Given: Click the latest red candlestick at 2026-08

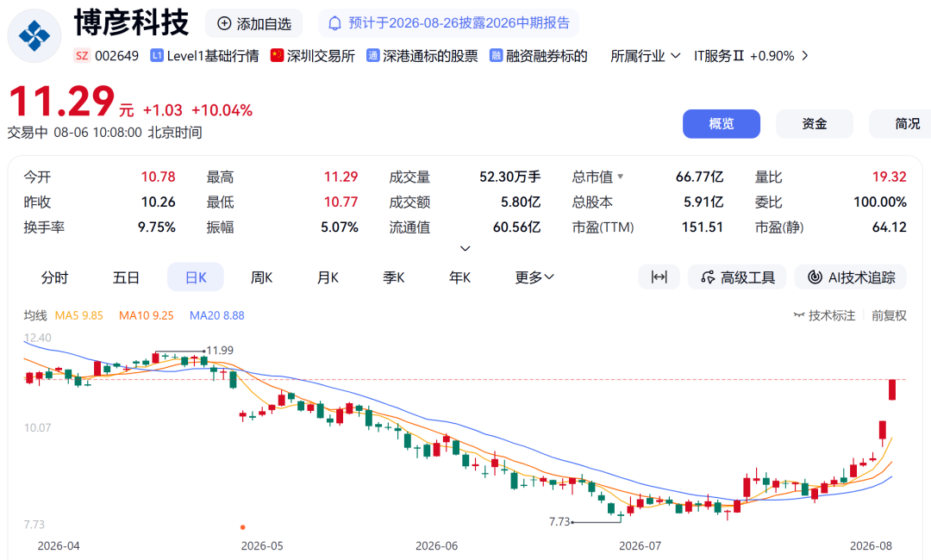Looking at the screenshot, I should 892,389.
